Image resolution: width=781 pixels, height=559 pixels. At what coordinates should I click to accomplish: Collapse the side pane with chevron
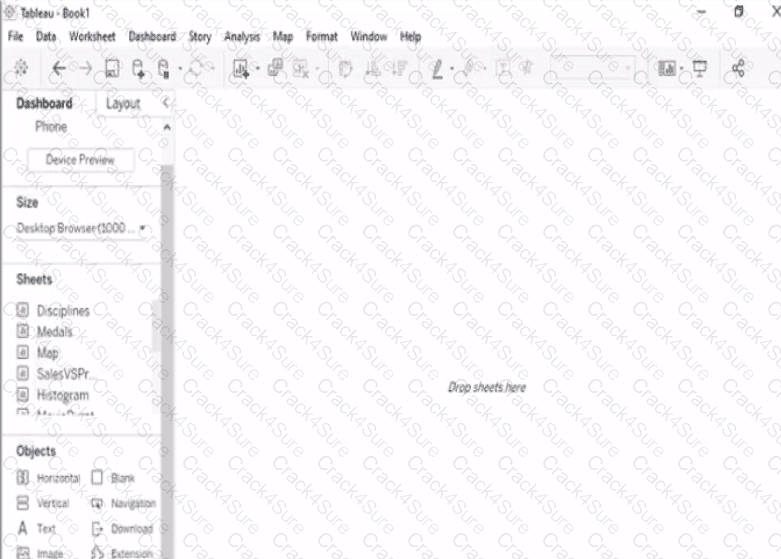(x=165, y=103)
